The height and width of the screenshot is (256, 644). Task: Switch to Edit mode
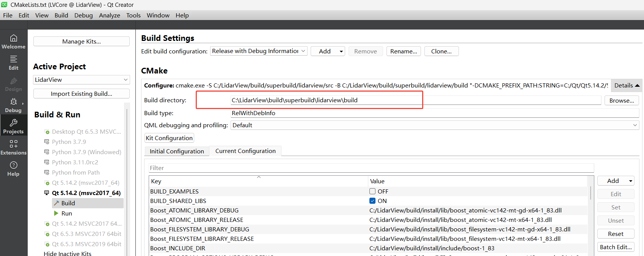[x=14, y=63]
